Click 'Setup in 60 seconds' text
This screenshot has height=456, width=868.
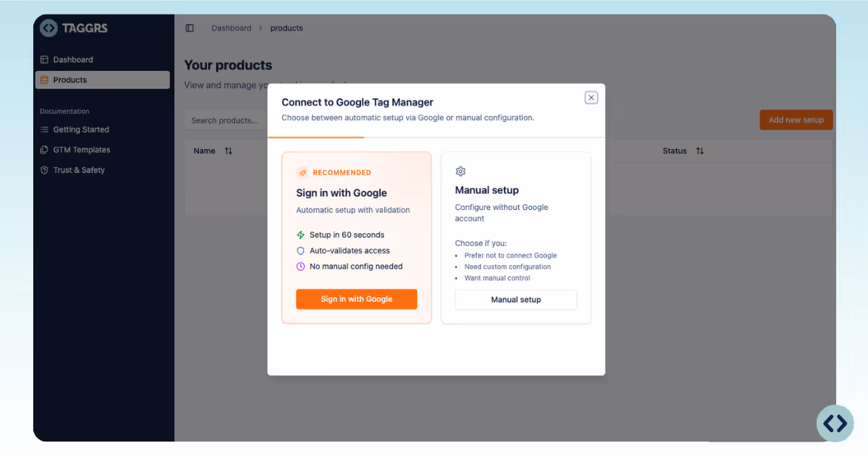pyautogui.click(x=346, y=235)
